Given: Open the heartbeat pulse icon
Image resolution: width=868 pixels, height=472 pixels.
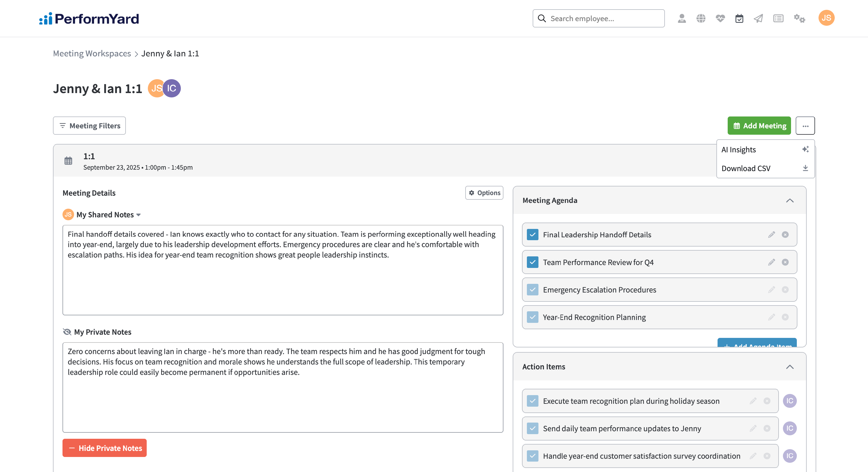Looking at the screenshot, I should tap(720, 18).
